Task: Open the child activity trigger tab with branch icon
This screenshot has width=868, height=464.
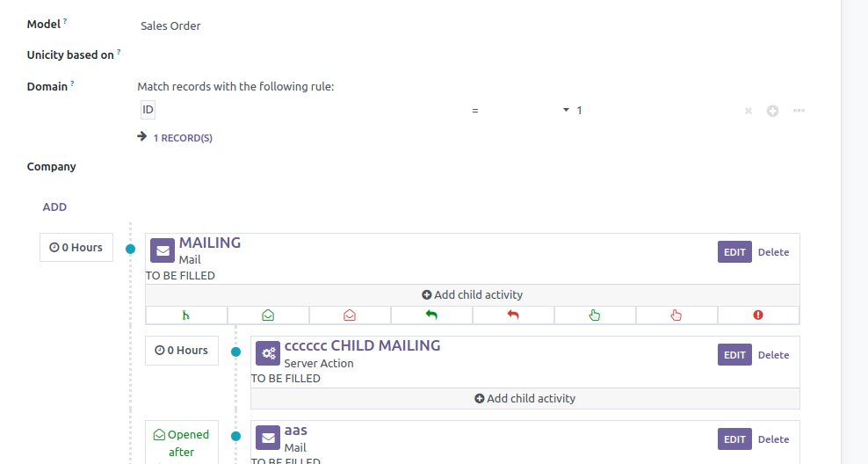Action: 186,315
